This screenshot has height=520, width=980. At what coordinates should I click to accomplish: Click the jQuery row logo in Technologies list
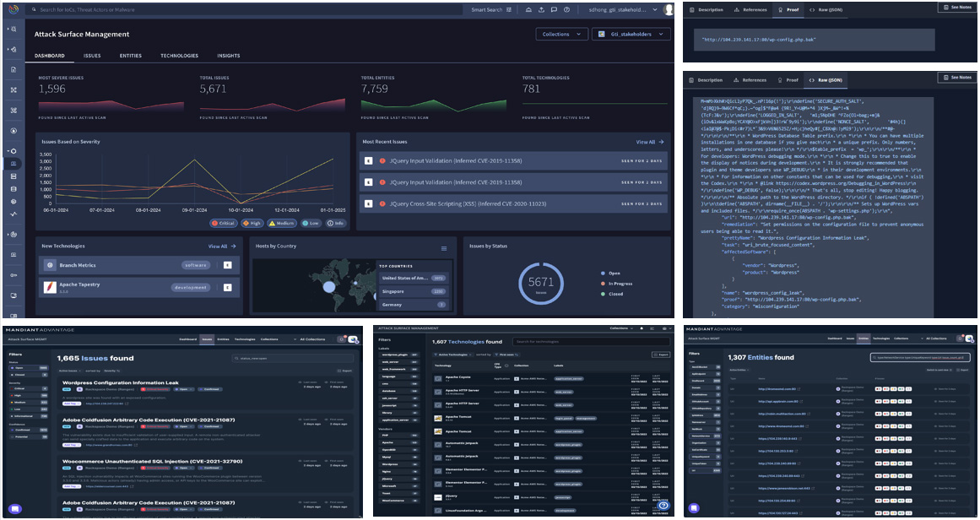[x=439, y=497]
